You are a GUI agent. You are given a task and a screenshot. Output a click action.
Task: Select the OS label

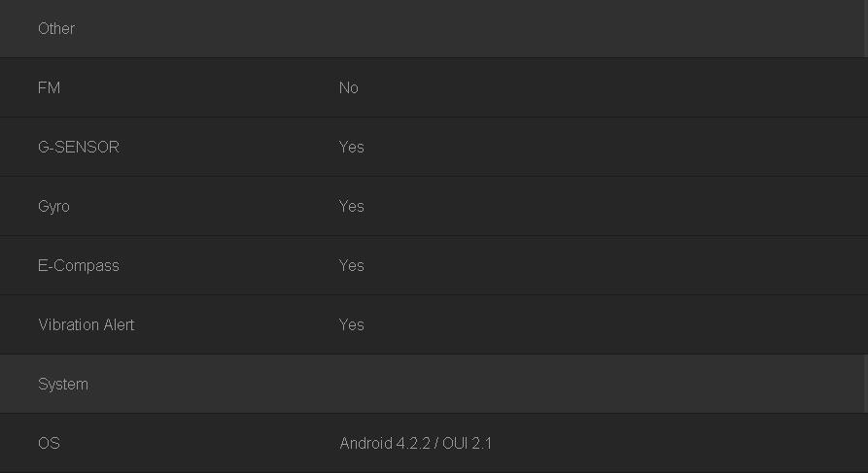tap(49, 444)
